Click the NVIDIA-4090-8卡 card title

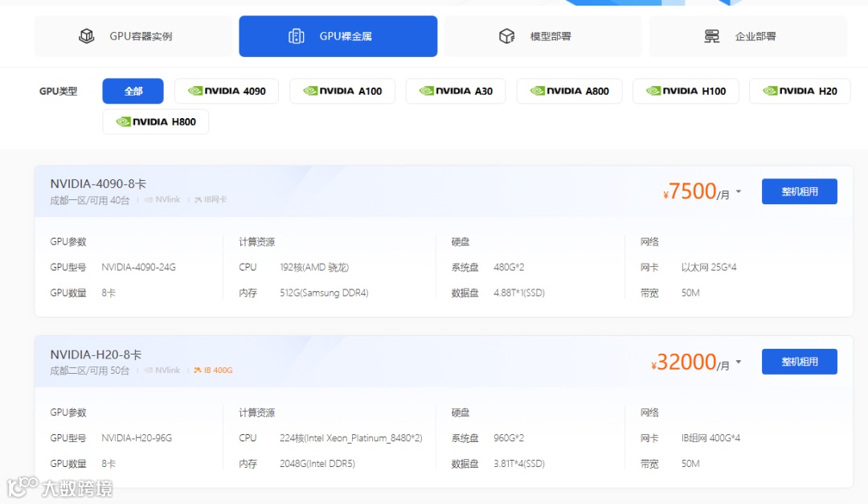(98, 184)
